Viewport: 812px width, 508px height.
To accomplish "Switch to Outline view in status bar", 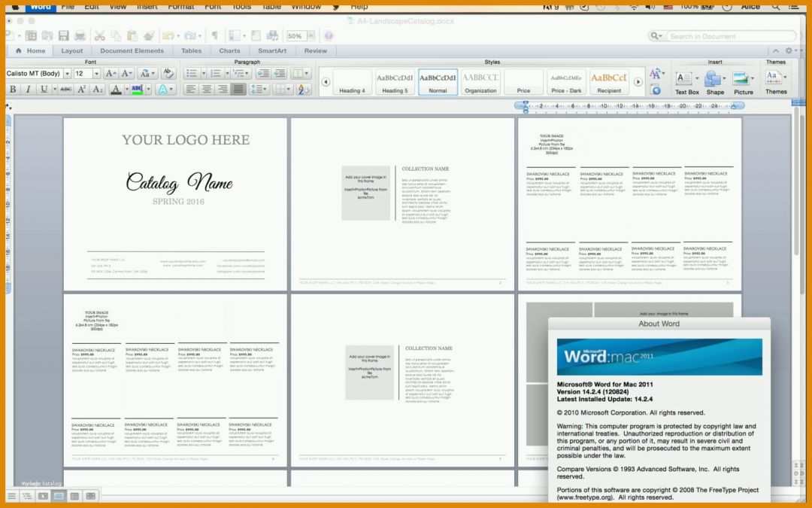I will (27, 496).
